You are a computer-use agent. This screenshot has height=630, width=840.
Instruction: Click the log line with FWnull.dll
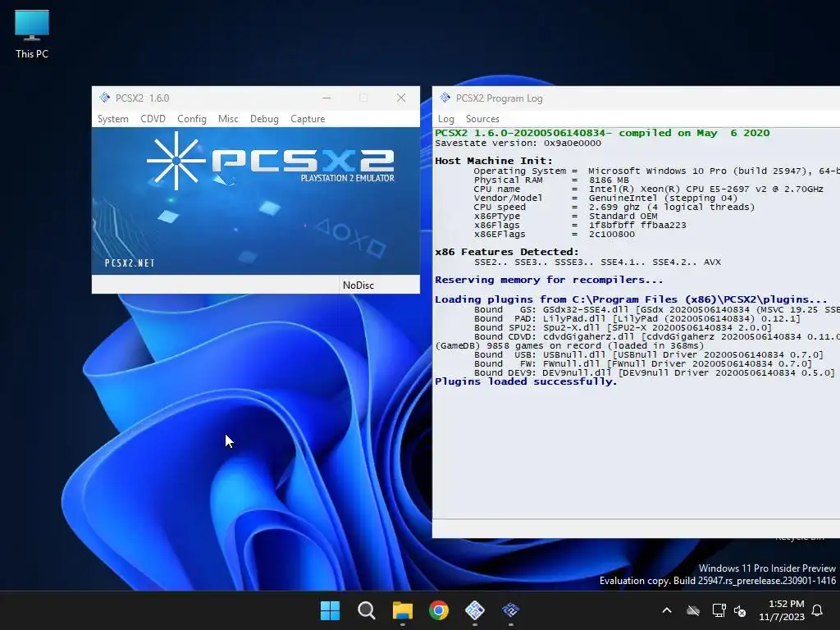pos(643,363)
